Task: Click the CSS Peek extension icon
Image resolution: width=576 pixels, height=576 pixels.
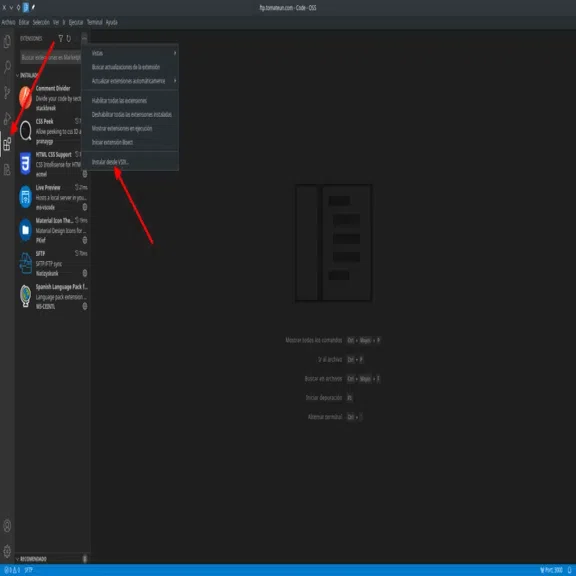Action: tap(25, 130)
